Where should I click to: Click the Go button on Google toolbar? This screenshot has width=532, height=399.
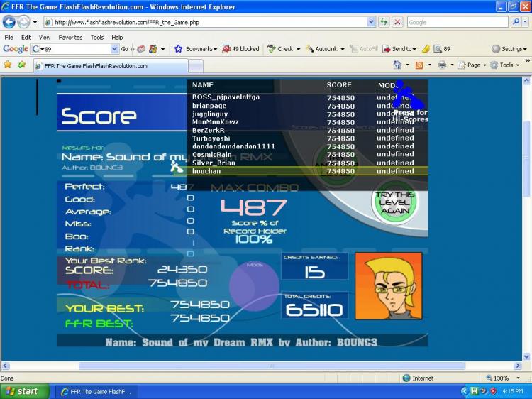coord(125,49)
